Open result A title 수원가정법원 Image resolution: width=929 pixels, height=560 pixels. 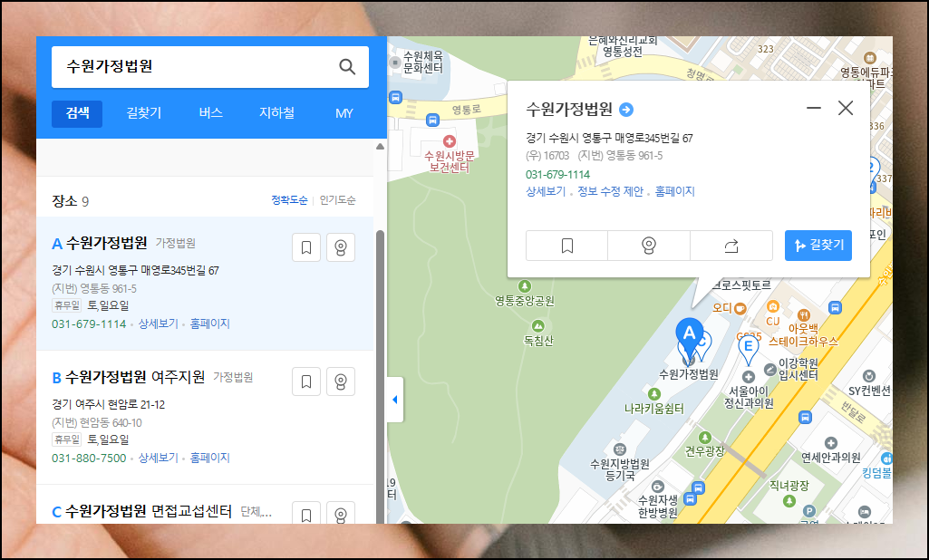[107, 243]
